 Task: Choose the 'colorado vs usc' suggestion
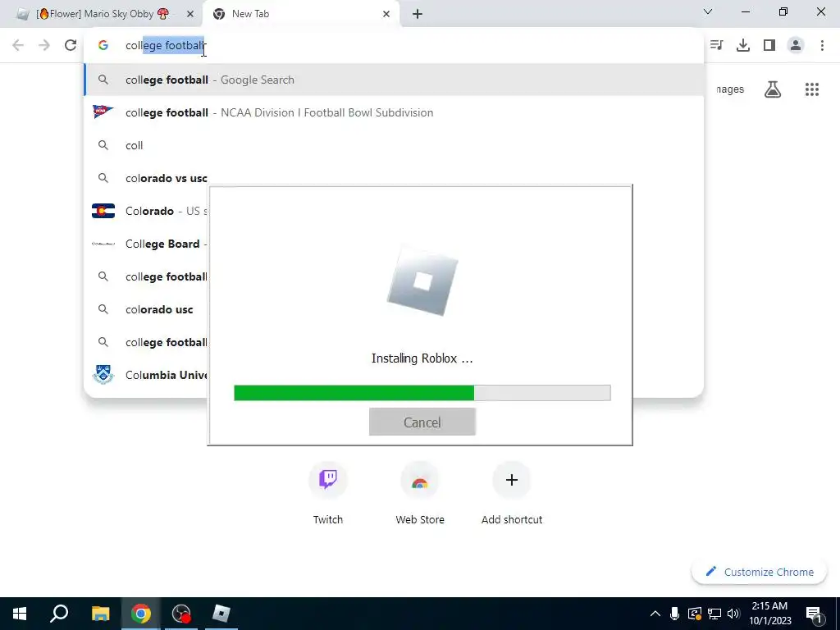(x=146, y=178)
